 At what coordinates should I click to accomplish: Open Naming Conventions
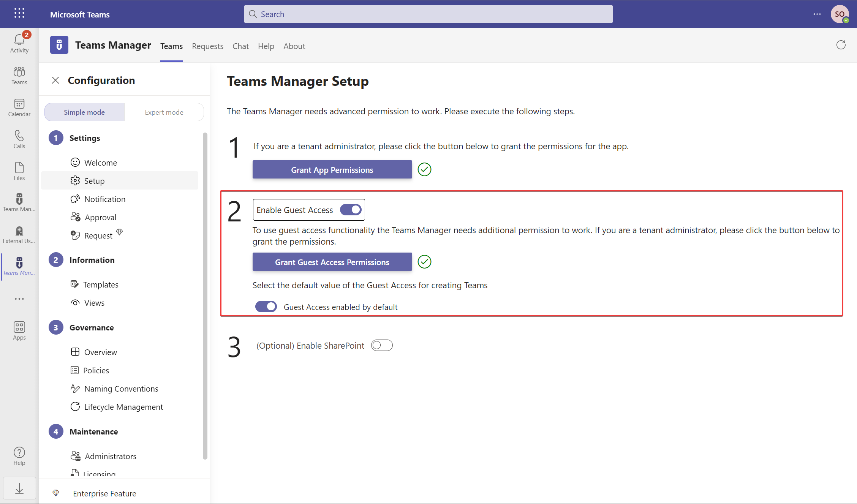click(120, 389)
